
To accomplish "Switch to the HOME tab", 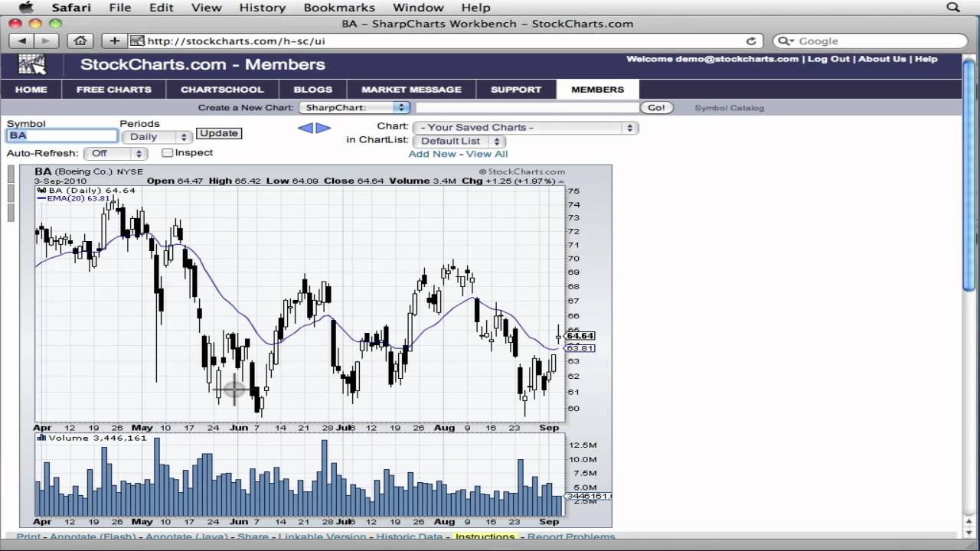I will [x=31, y=90].
